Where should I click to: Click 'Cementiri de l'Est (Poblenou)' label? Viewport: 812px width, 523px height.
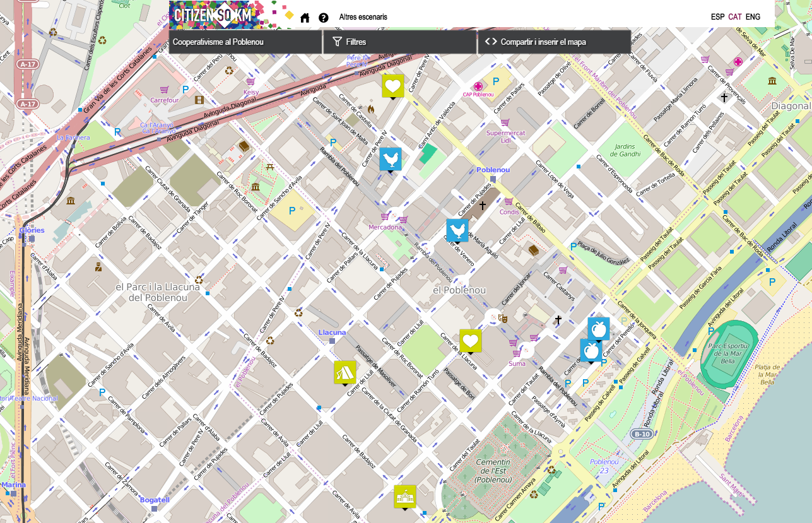coord(493,471)
